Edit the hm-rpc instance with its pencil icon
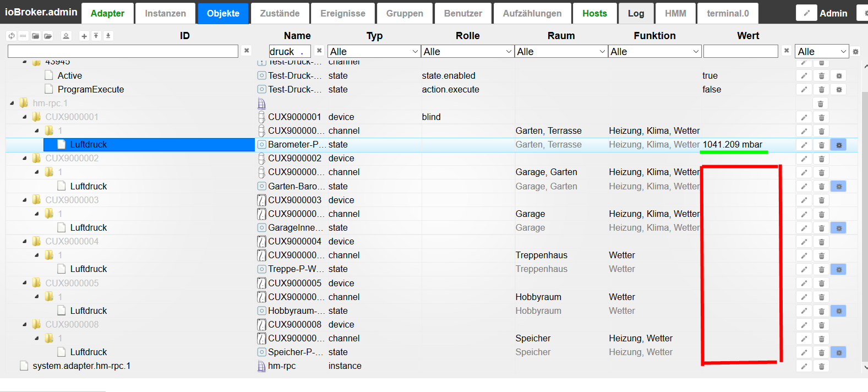Image resolution: width=868 pixels, height=392 pixels. [x=804, y=366]
